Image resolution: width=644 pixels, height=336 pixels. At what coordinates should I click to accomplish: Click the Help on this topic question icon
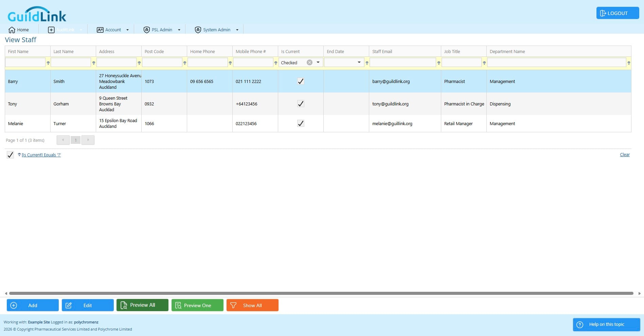click(580, 324)
